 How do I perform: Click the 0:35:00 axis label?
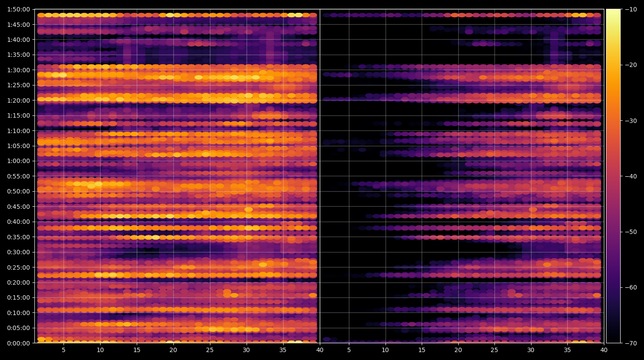click(x=19, y=237)
